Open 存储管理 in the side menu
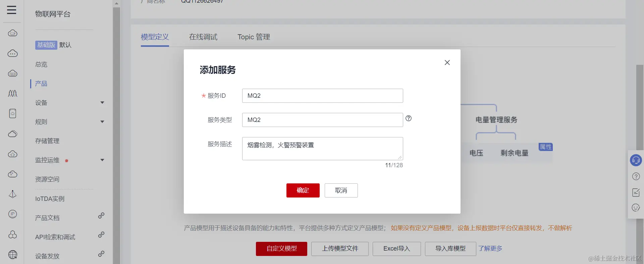The image size is (644, 264). pyautogui.click(x=47, y=141)
